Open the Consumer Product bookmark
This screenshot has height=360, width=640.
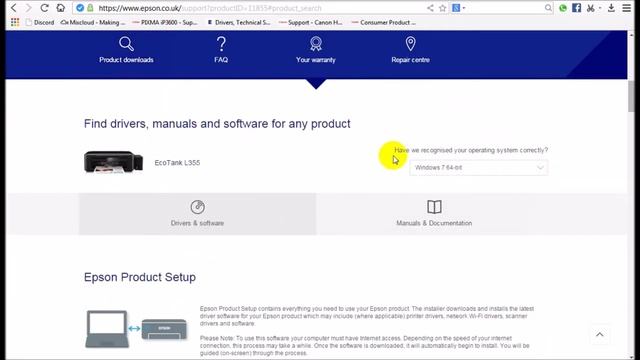(x=383, y=22)
